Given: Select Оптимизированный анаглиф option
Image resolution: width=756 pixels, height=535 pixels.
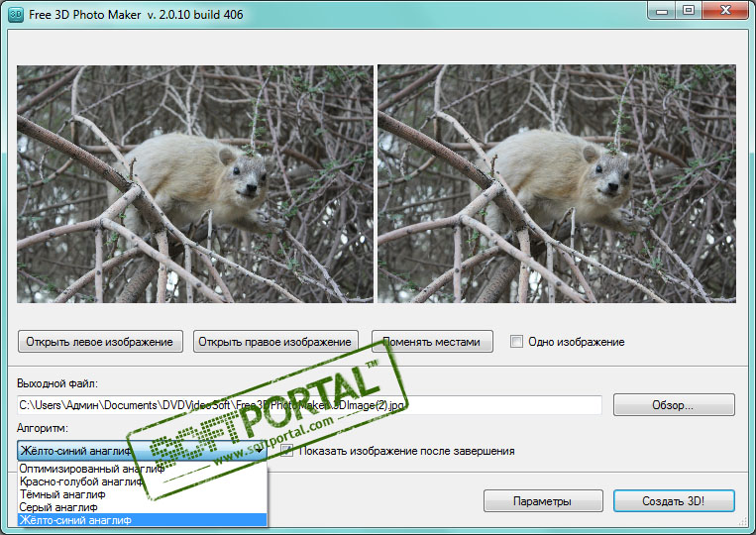Looking at the screenshot, I should click(x=143, y=469).
